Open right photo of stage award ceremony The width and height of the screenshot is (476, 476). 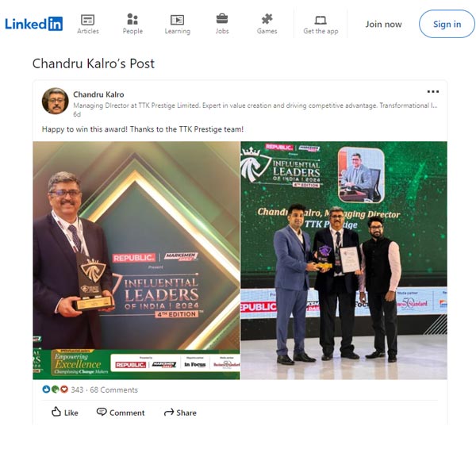pos(344,260)
